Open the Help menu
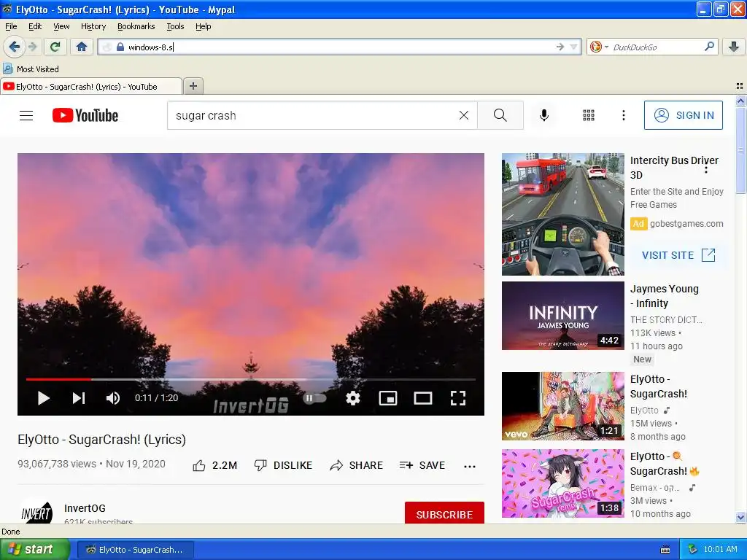This screenshot has width=747, height=560. 203,27
